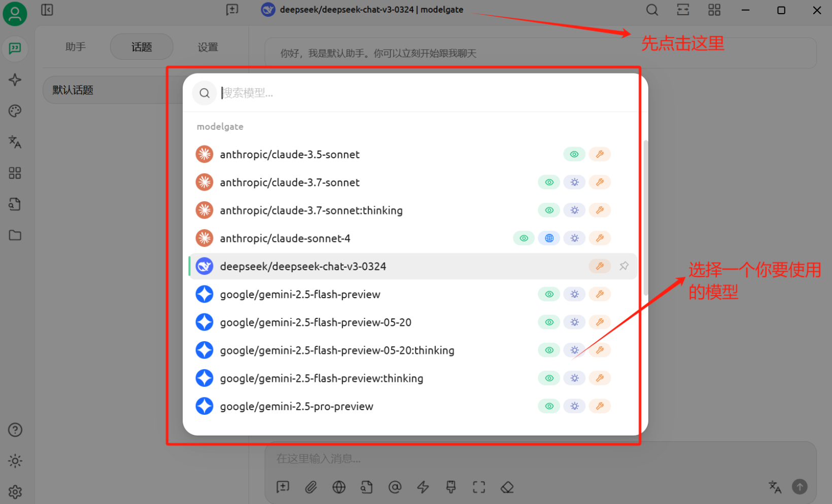
Task: Click the web search globe icon in input toolbar
Action: tap(339, 487)
